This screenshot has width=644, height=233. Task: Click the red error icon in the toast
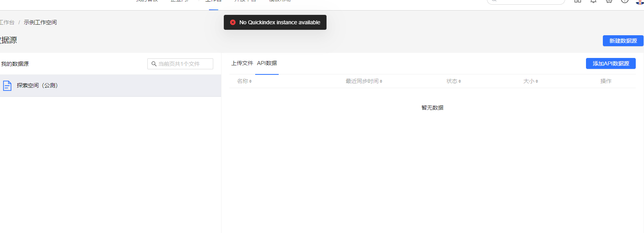(x=233, y=22)
